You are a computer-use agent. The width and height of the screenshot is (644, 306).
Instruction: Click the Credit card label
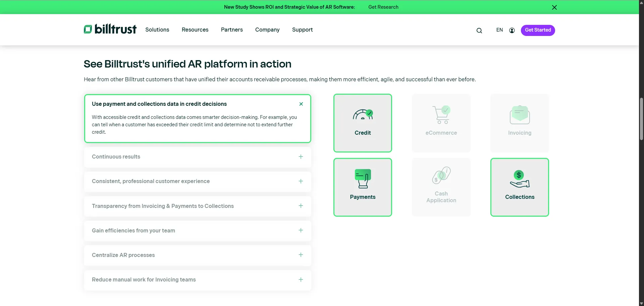[x=363, y=133]
